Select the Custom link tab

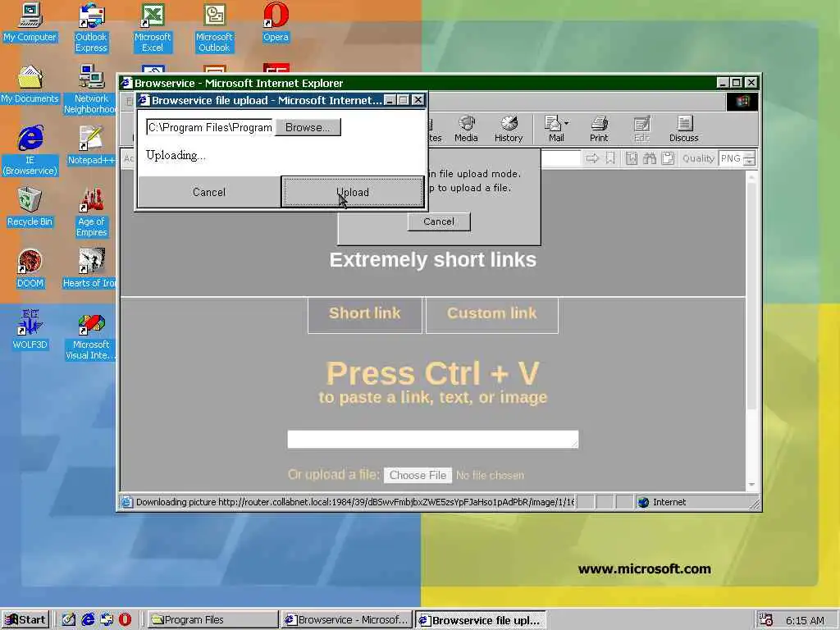pos(492,315)
